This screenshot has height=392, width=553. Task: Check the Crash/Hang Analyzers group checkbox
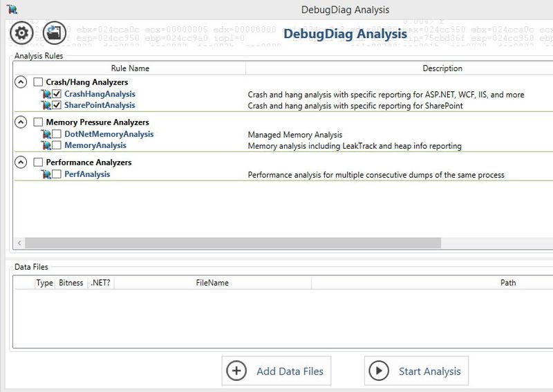click(38, 82)
